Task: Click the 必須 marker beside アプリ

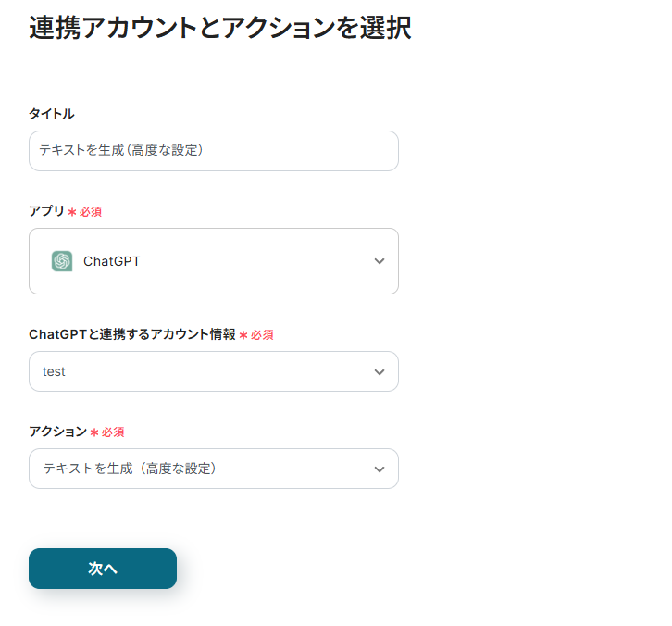Action: [91, 212]
